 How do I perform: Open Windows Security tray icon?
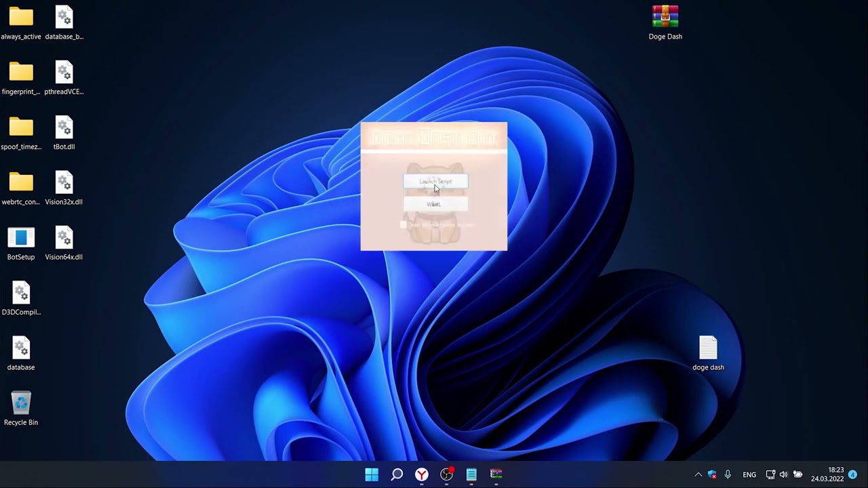pos(712,474)
